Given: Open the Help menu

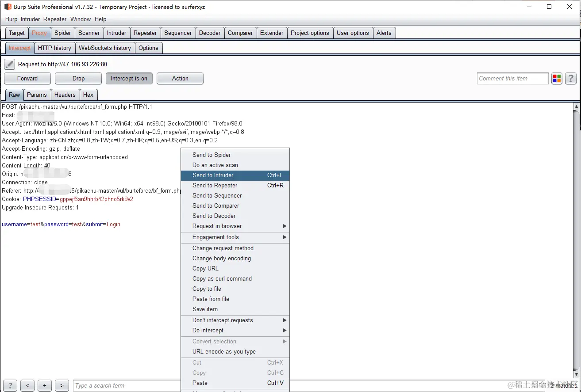Looking at the screenshot, I should (100, 19).
